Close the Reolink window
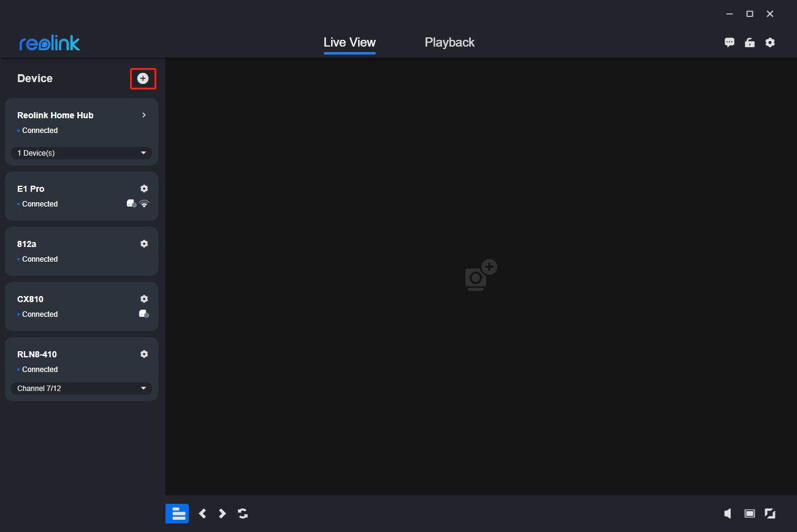Viewport: 797px width, 532px height. tap(770, 13)
